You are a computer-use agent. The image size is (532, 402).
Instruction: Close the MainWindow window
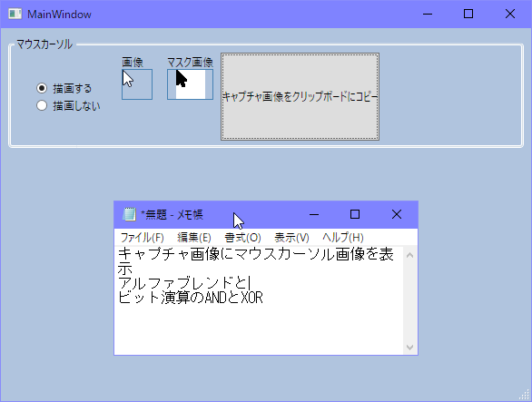(510, 14)
